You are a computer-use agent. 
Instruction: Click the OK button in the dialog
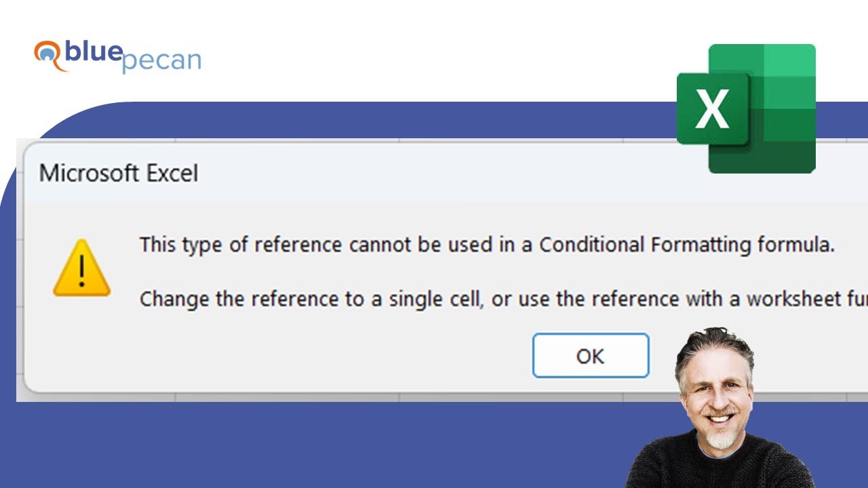(591, 356)
